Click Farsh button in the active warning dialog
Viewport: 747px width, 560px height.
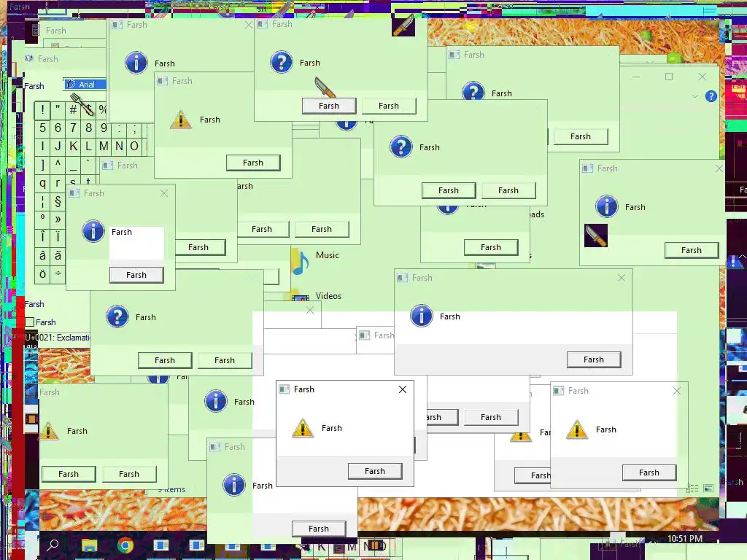pyautogui.click(x=375, y=471)
